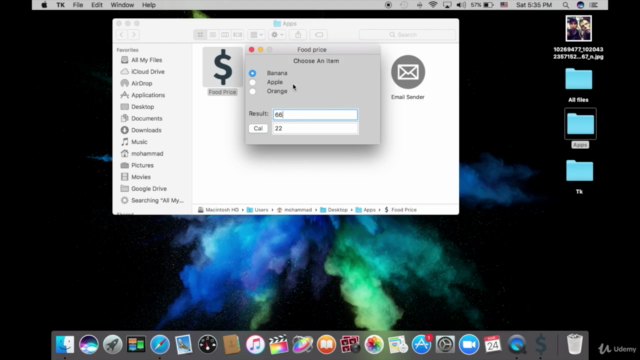
Task: Click Users in the path bar
Action: tap(258, 210)
